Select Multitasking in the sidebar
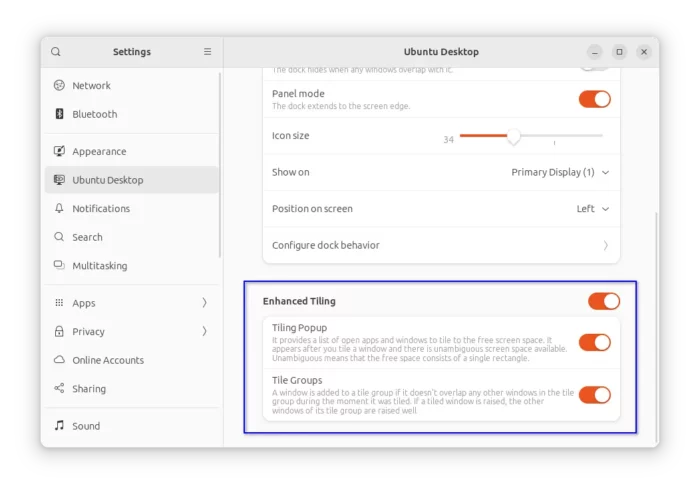 tap(132, 266)
